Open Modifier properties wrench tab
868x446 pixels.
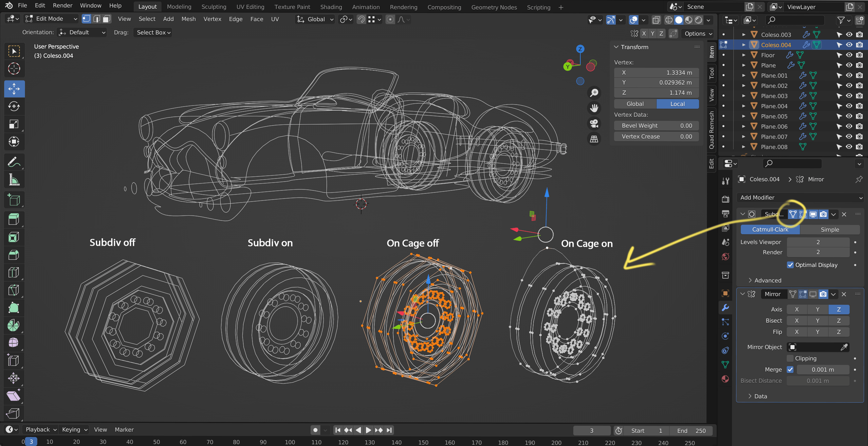725,308
